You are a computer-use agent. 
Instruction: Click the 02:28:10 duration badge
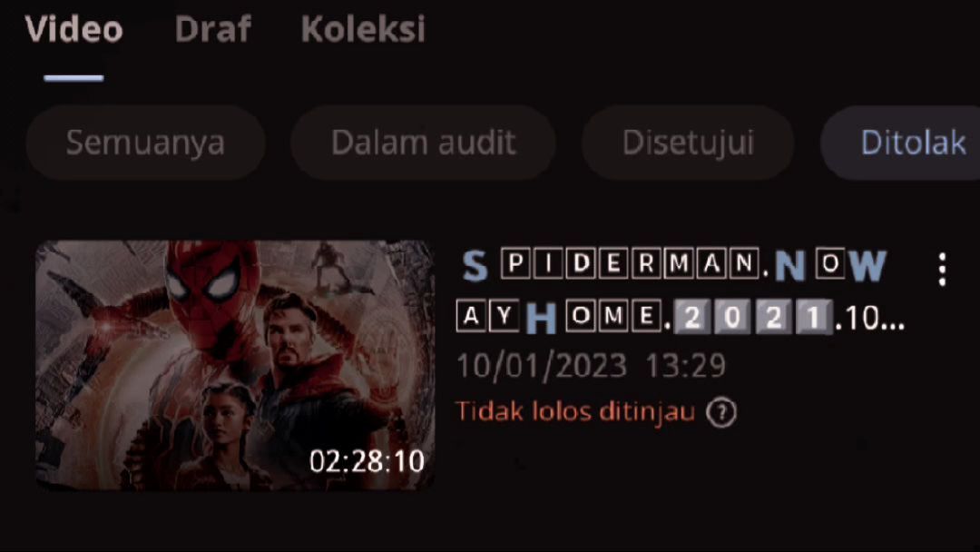[367, 461]
